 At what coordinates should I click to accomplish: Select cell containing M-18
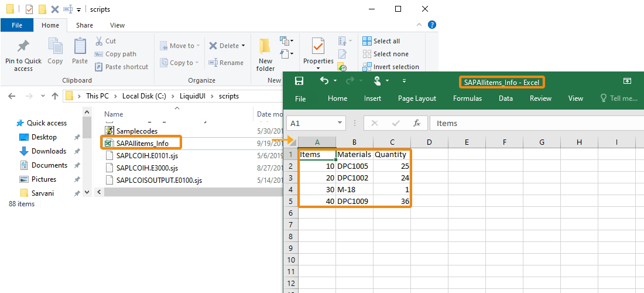[354, 189]
